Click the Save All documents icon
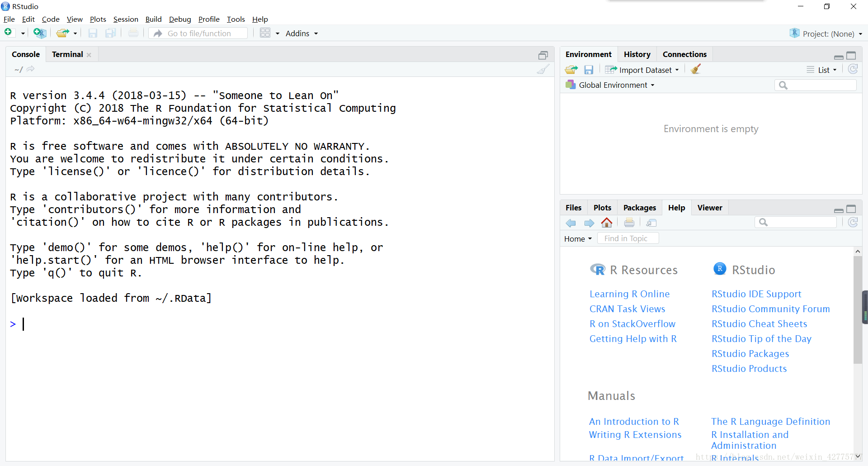 tap(111, 33)
